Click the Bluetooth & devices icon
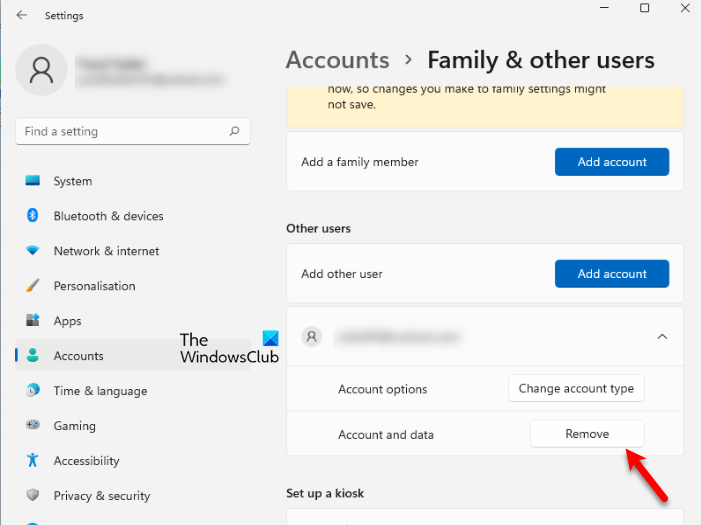701x525 pixels. tap(33, 216)
